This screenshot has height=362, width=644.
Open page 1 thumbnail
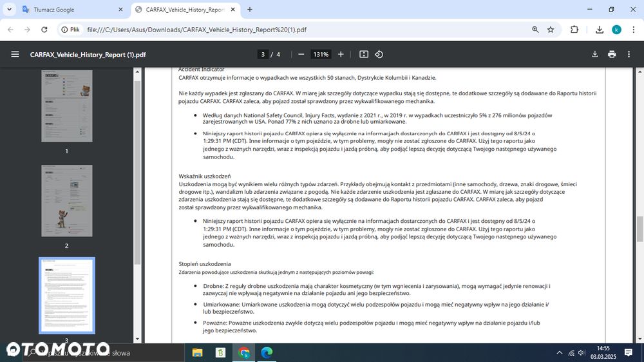click(x=66, y=106)
